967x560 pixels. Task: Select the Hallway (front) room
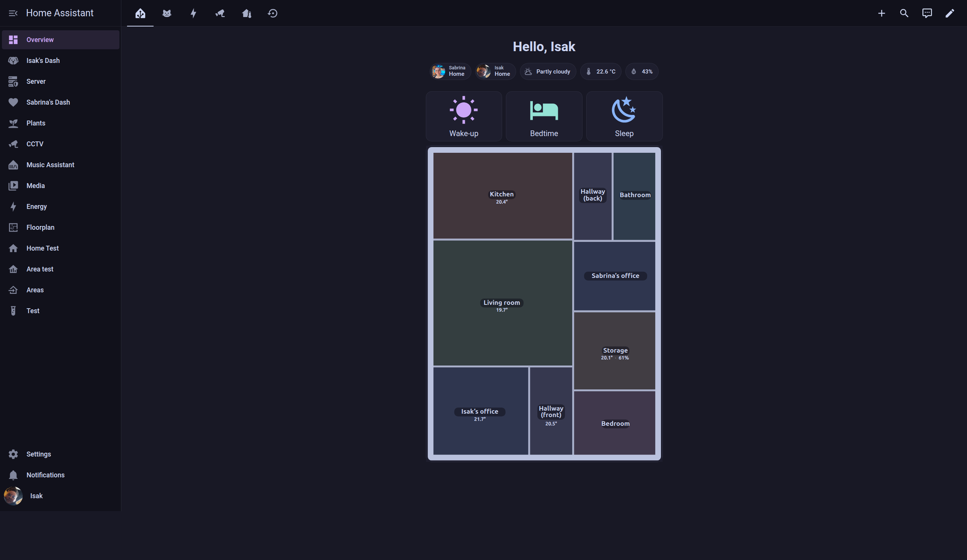(551, 411)
